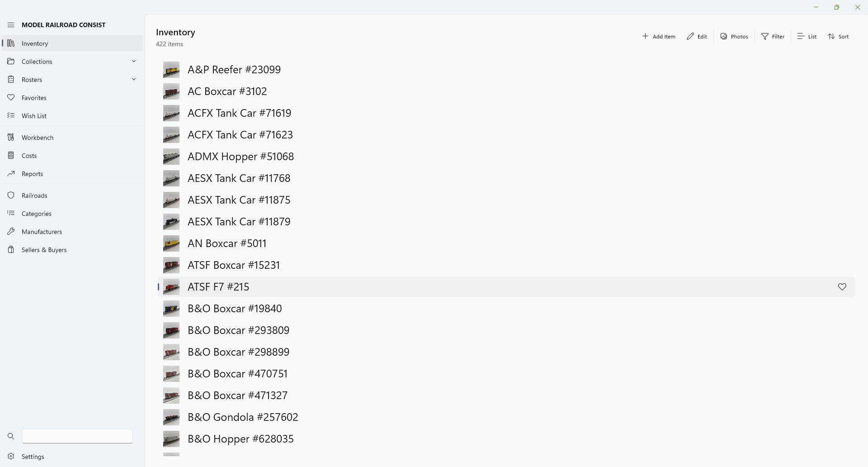The width and height of the screenshot is (868, 467).
Task: Click the Filter funnel icon
Action: (x=765, y=36)
